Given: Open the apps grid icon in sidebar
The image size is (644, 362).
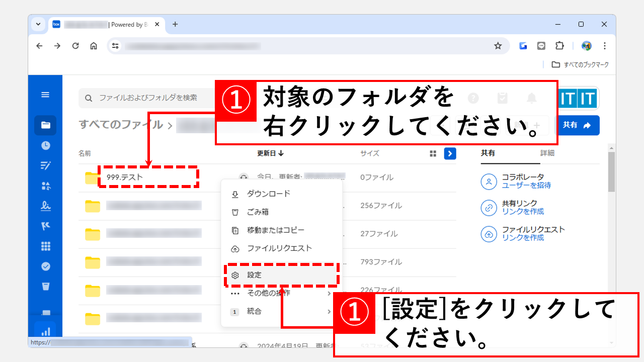Looking at the screenshot, I should pos(45,246).
